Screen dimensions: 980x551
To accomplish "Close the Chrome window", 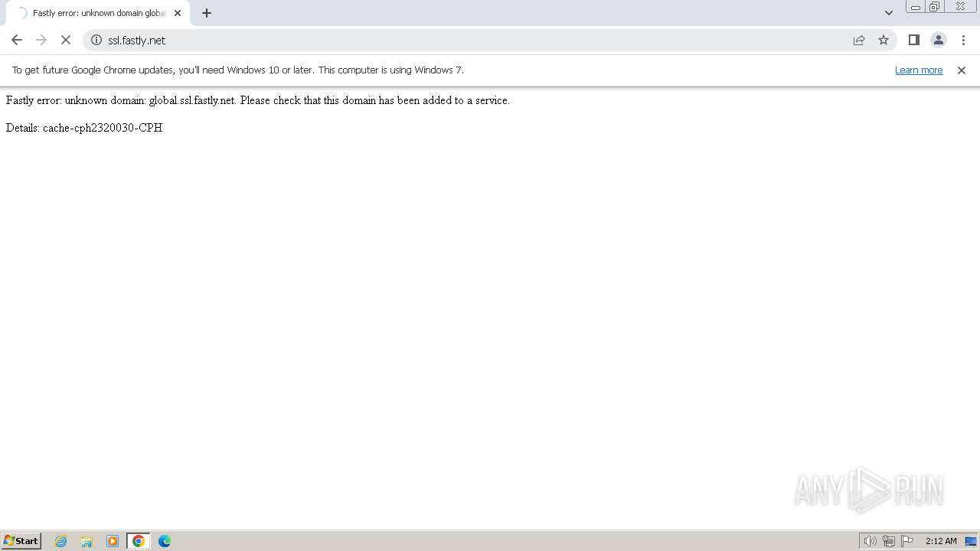I will click(960, 7).
